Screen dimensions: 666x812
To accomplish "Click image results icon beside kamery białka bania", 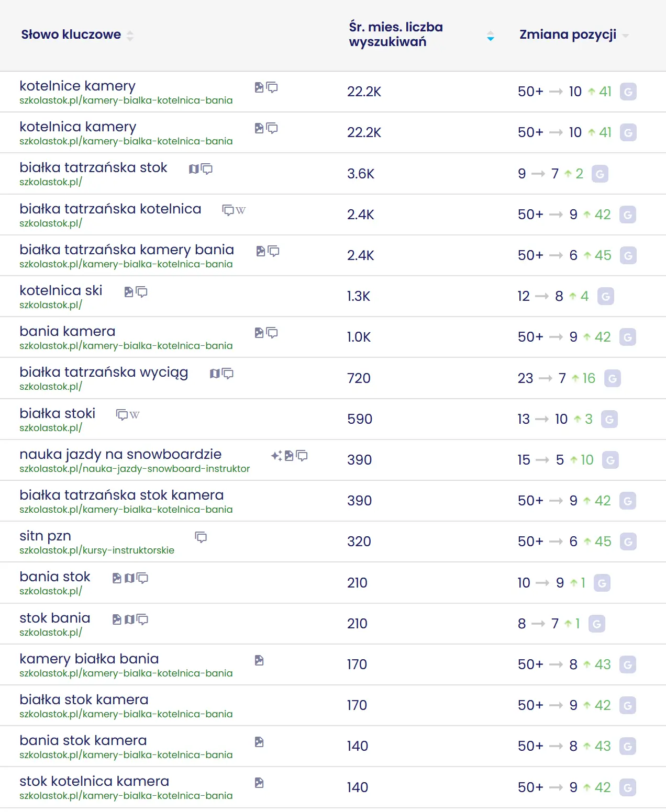I will [x=259, y=660].
